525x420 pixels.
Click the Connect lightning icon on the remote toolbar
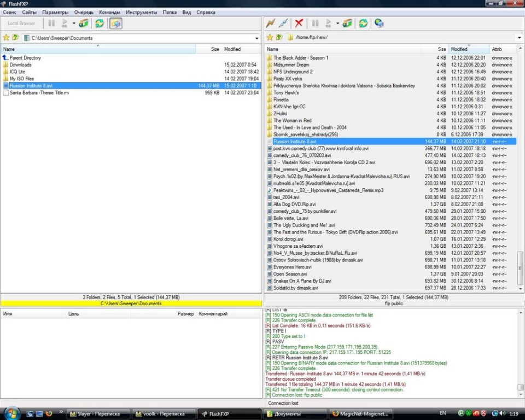pos(271,23)
